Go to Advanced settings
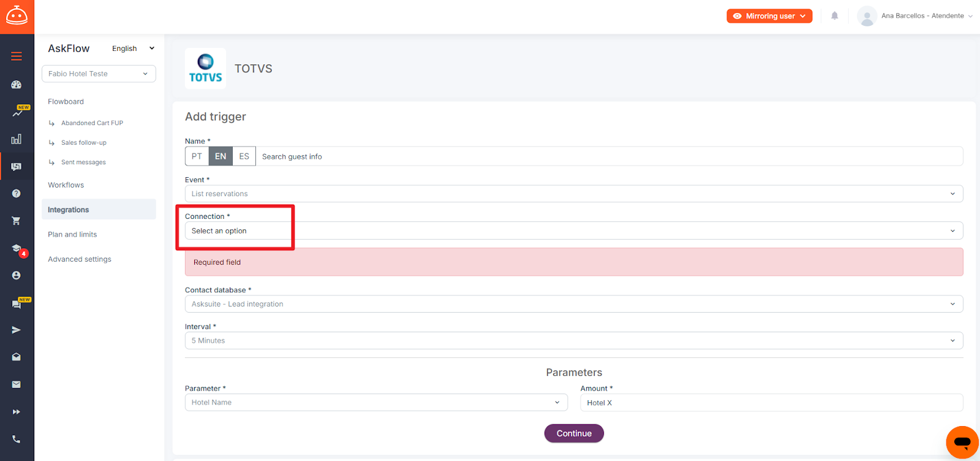 click(80, 259)
